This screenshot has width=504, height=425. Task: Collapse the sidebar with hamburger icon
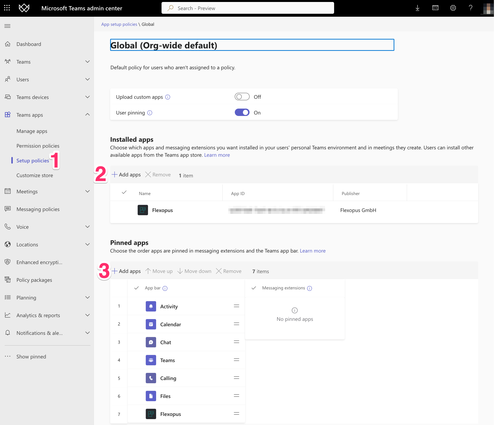(x=7, y=26)
